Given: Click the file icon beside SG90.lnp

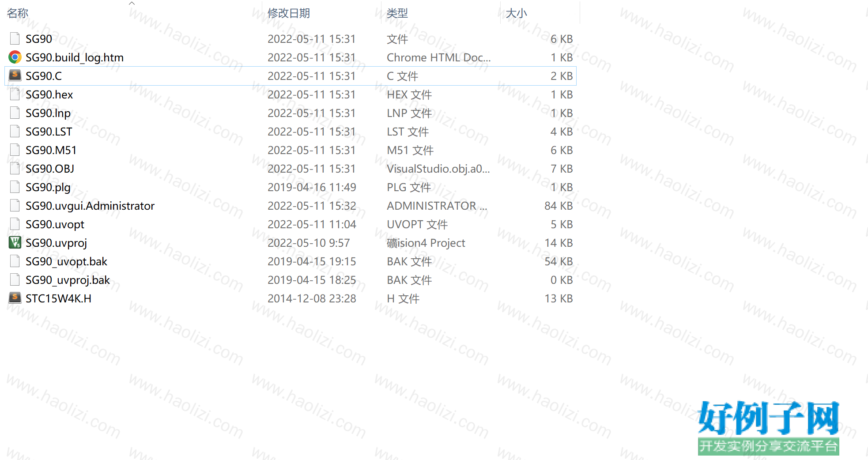Looking at the screenshot, I should (15, 113).
